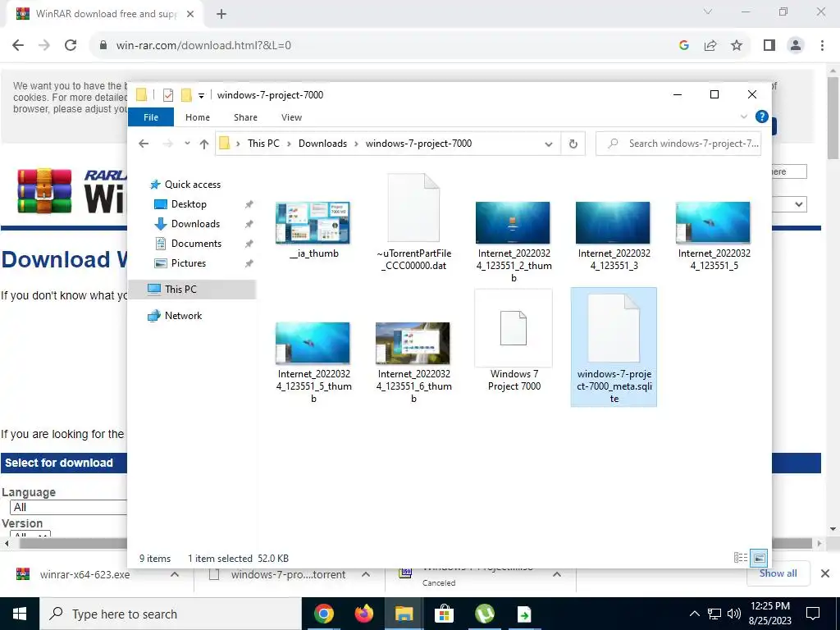Select Internet_20220324_123551_5_thumb image
The height and width of the screenshot is (630, 840).
[313, 362]
